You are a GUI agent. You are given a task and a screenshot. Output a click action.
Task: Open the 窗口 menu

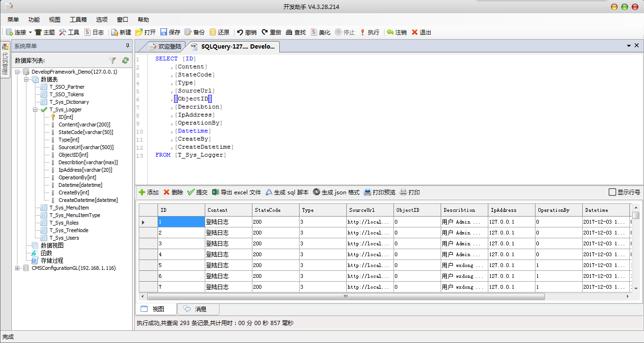[123, 20]
